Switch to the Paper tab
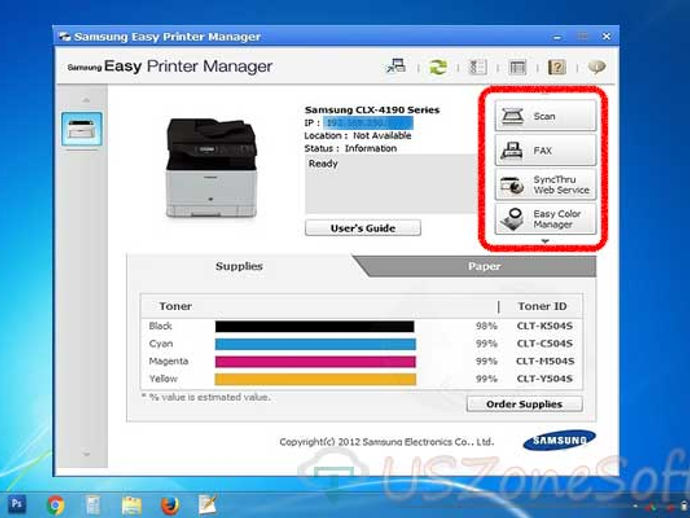The height and width of the screenshot is (518, 690). tap(484, 266)
